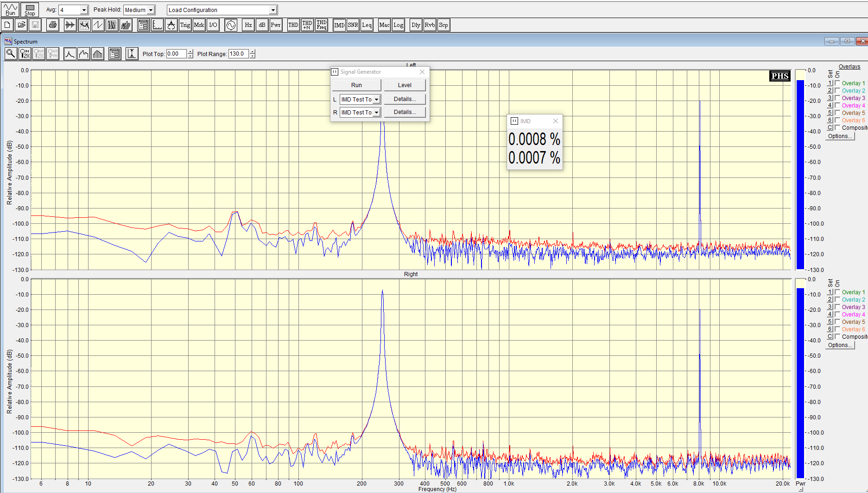Enable Overlay 5 checkbox in Right plot
868x493 pixels.
click(837, 322)
